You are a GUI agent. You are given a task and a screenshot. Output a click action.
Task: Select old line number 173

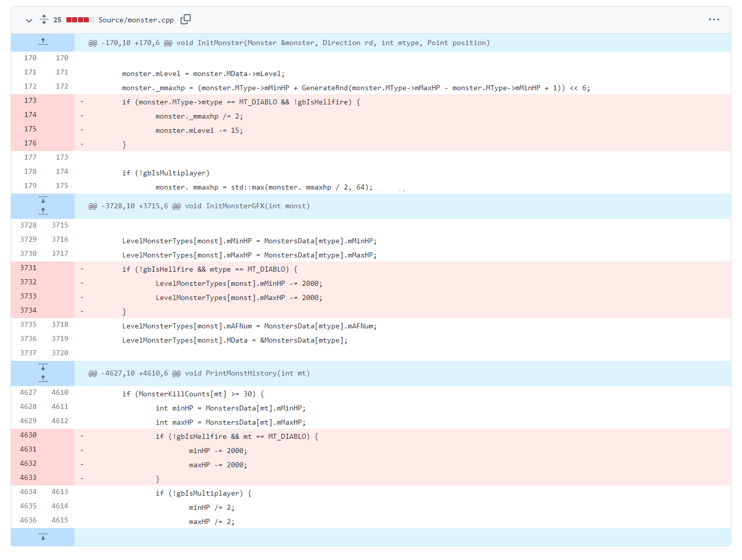30,101
